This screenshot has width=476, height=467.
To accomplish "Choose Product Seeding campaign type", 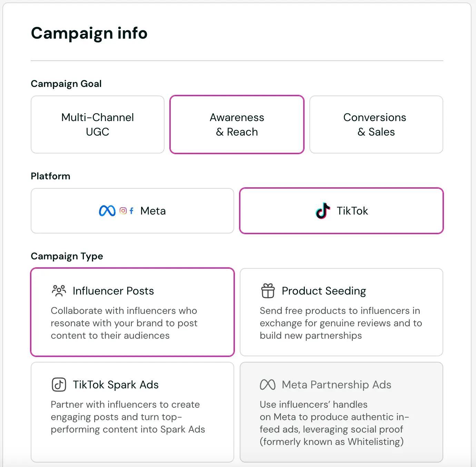I will point(341,312).
